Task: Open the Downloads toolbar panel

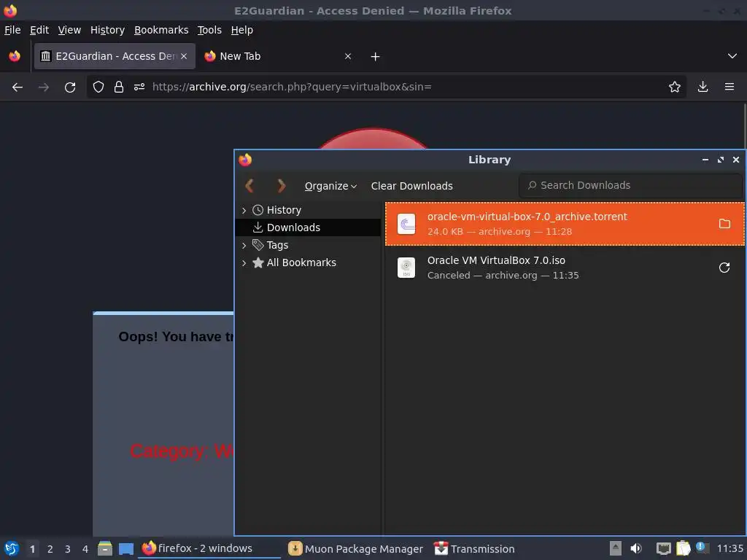Action: 703,87
